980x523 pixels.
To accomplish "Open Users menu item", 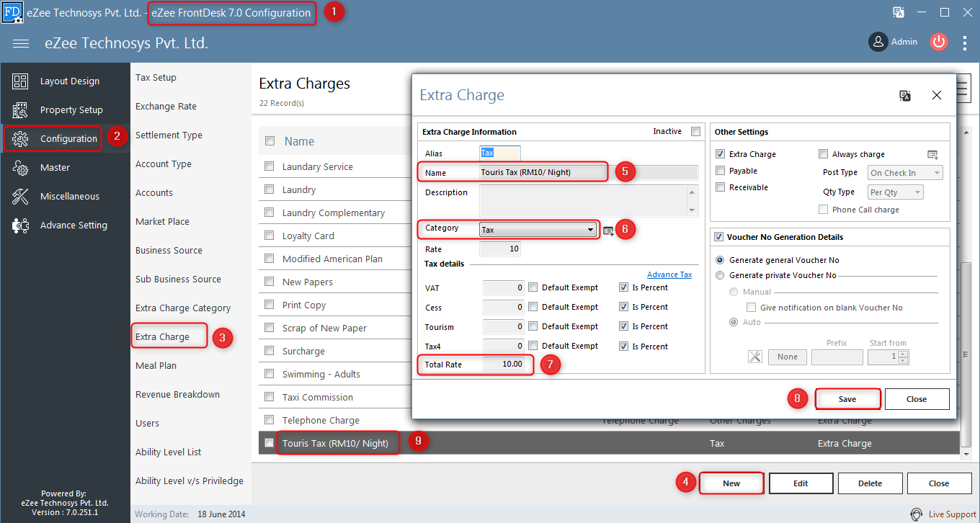I will coord(147,424).
